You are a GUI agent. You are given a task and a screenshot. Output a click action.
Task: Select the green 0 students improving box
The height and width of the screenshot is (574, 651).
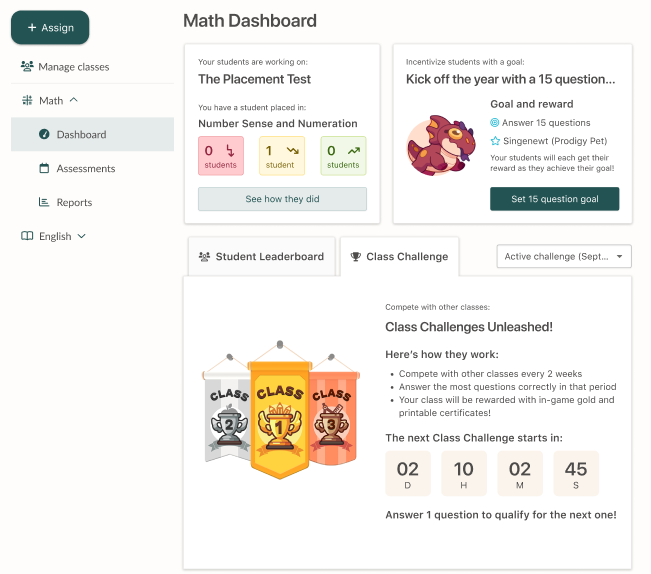pos(343,156)
